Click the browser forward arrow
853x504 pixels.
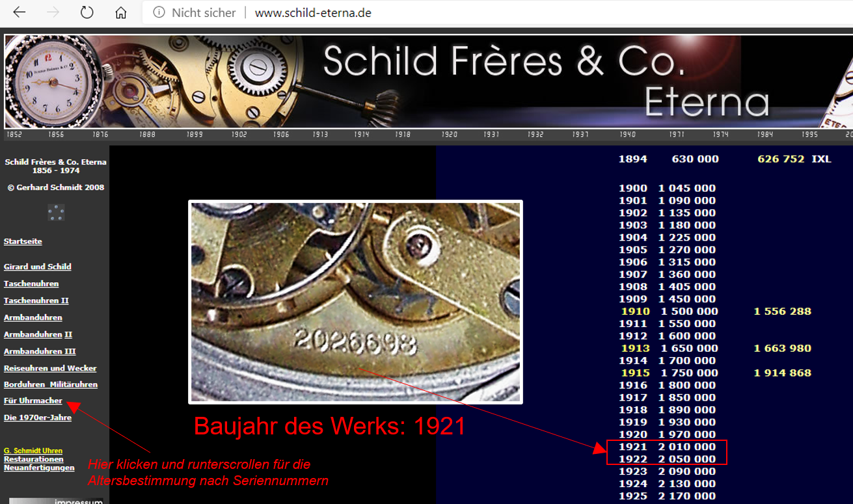click(x=54, y=13)
